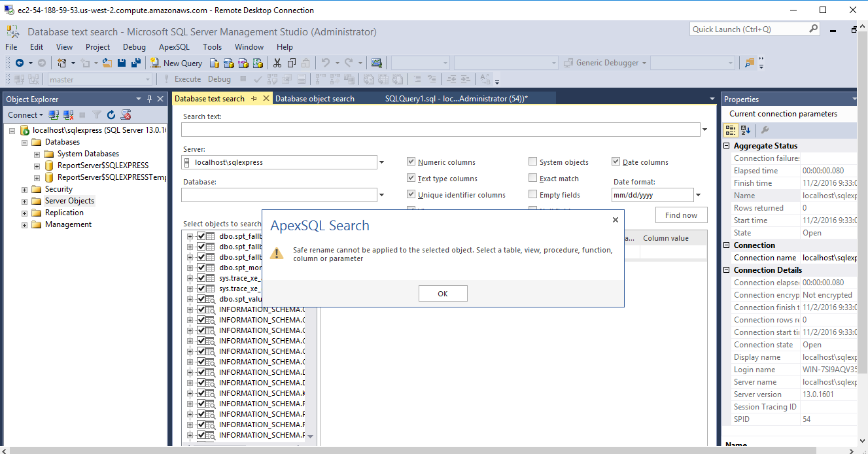Open the Server dropdown list

381,162
